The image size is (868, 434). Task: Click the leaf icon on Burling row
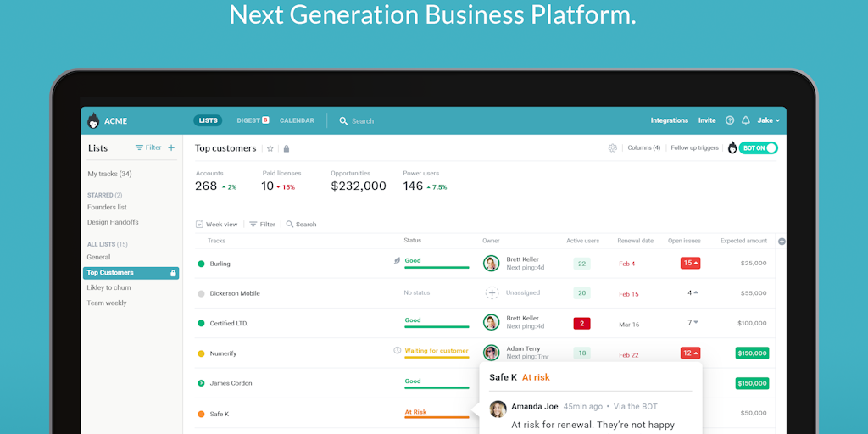(x=397, y=260)
